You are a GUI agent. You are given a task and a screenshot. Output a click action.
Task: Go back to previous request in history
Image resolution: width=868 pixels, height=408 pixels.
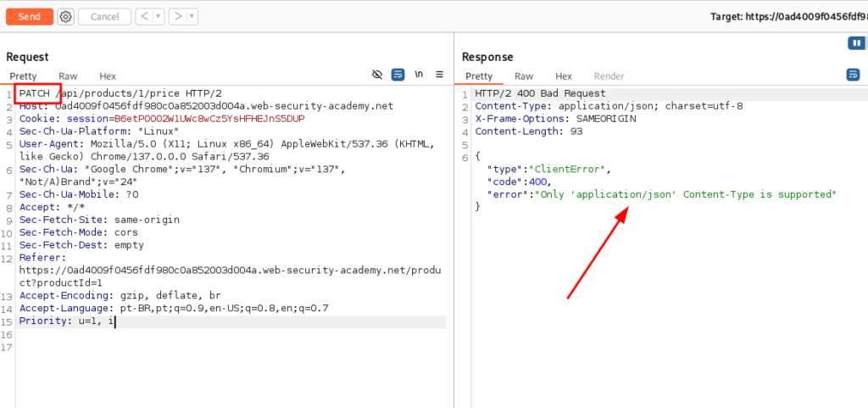pos(145,16)
